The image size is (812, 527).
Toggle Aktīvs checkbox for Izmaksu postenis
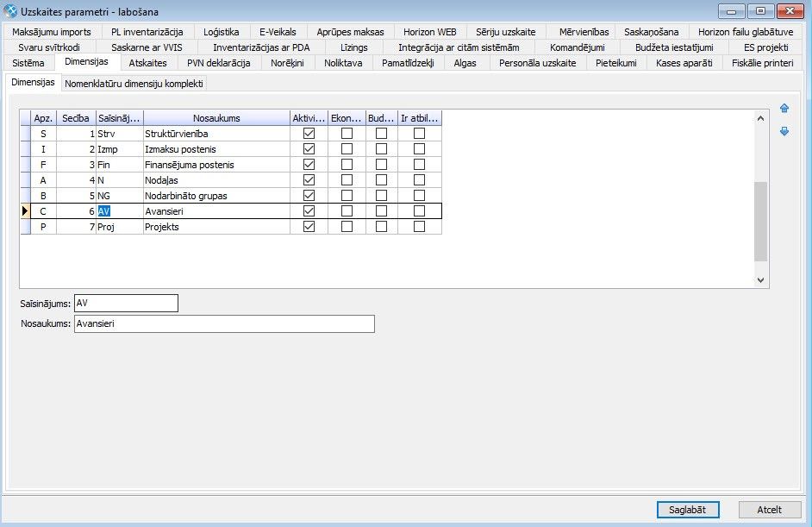click(309, 148)
